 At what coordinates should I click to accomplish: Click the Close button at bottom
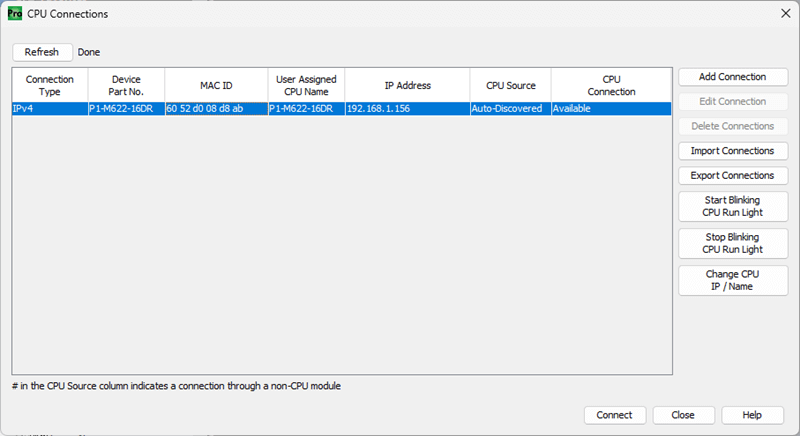click(683, 415)
